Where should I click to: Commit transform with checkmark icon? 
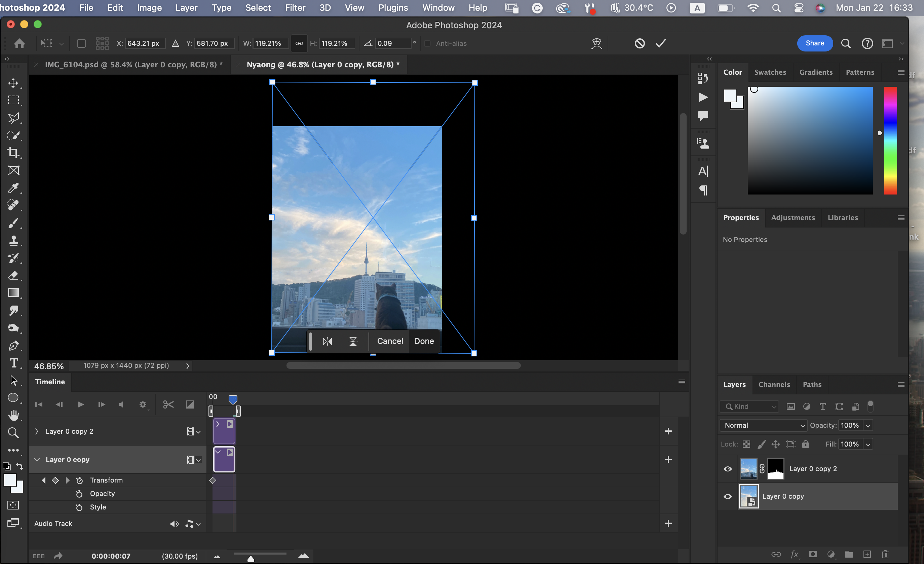tap(660, 43)
